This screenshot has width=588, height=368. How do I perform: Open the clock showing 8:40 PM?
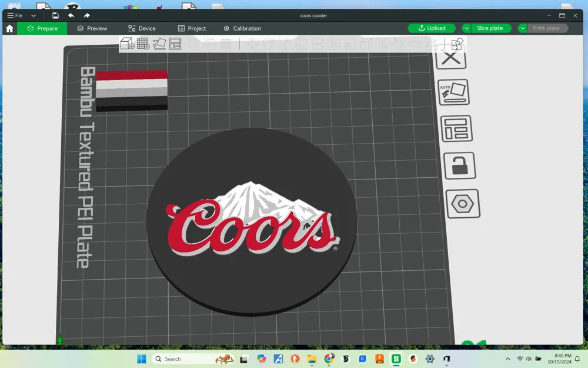click(x=559, y=359)
